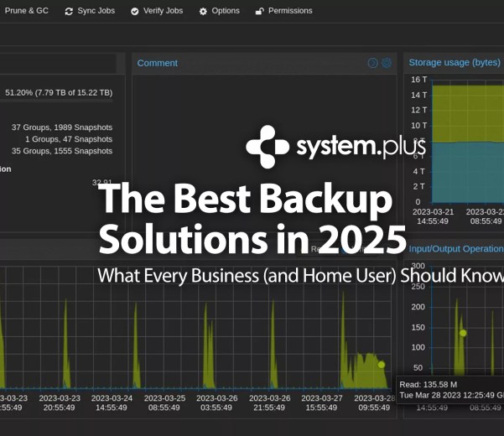Click the '150' label on Input/Output axis
The height and width of the screenshot is (436, 504).
click(418, 328)
